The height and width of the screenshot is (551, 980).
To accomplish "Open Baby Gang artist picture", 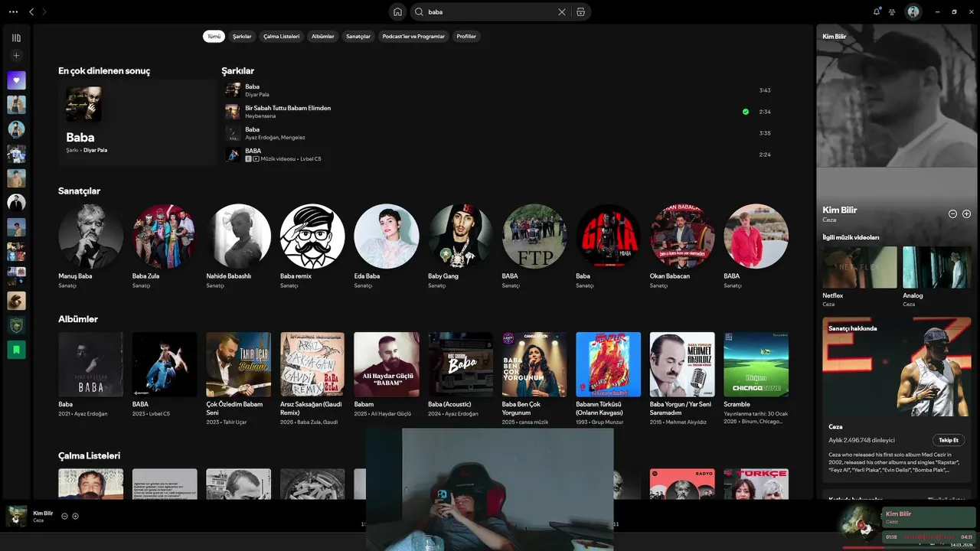I will click(460, 236).
